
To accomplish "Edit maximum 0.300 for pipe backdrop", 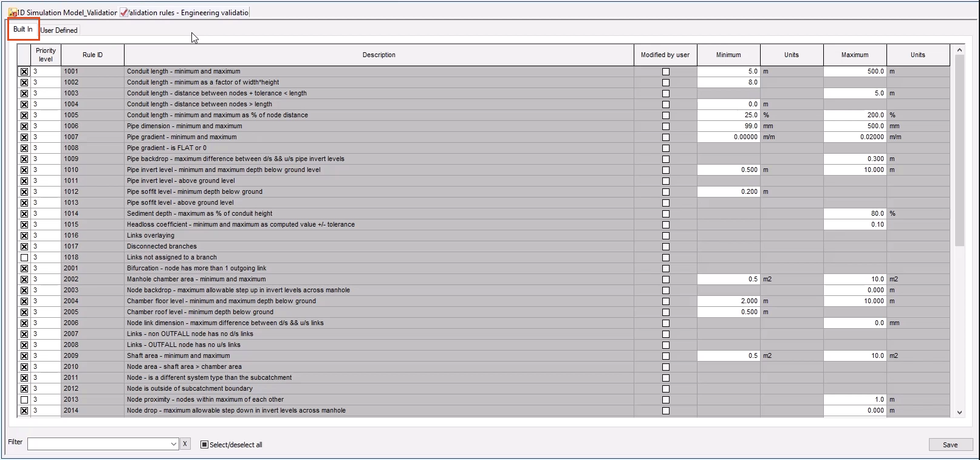I will coord(855,159).
